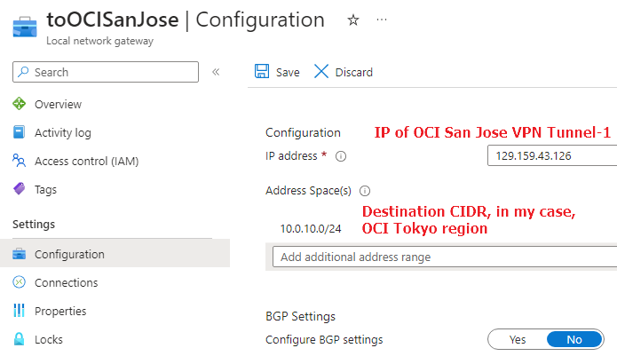Open the more options ellipsis
This screenshot has height=364, width=617.
pyautogui.click(x=382, y=20)
